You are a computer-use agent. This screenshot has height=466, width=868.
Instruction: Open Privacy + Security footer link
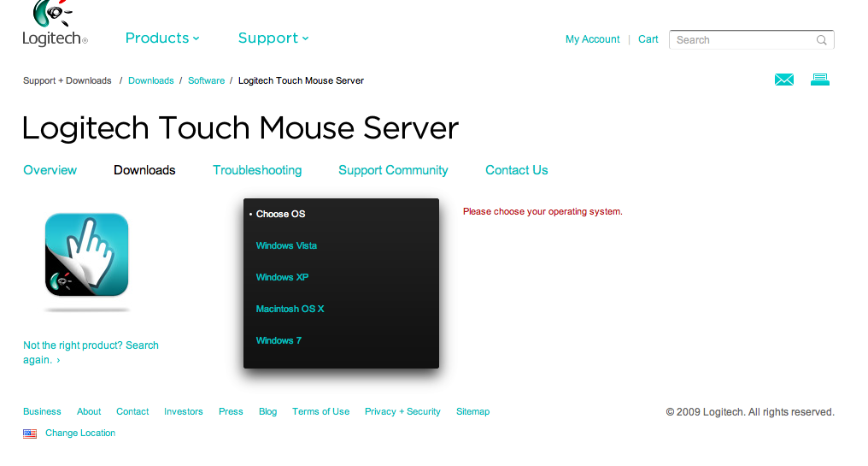pyautogui.click(x=402, y=411)
